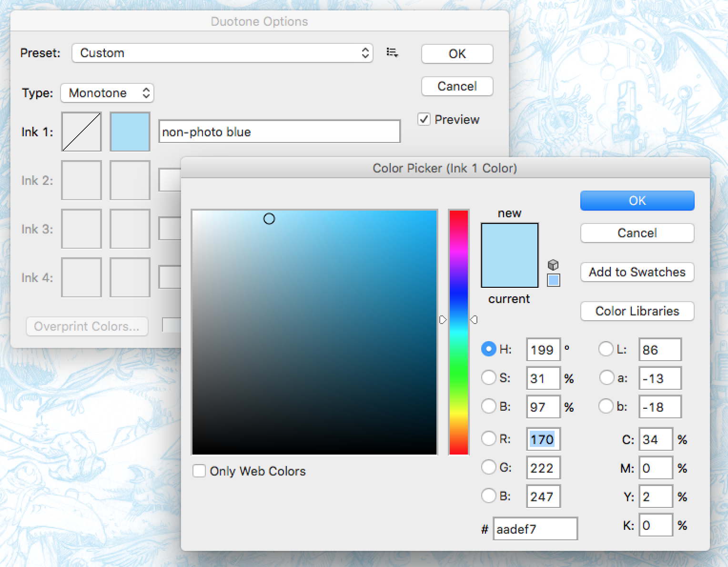Click the Ink 1 blue color swatch
728x567 pixels.
(130, 132)
